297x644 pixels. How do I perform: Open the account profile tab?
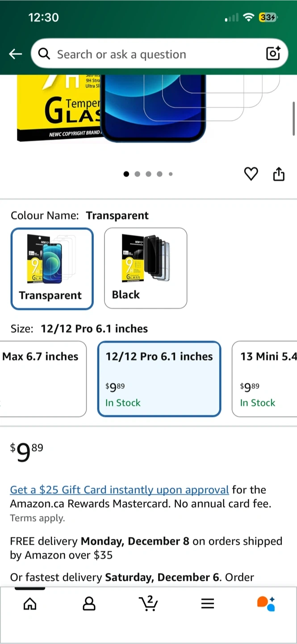(89, 604)
